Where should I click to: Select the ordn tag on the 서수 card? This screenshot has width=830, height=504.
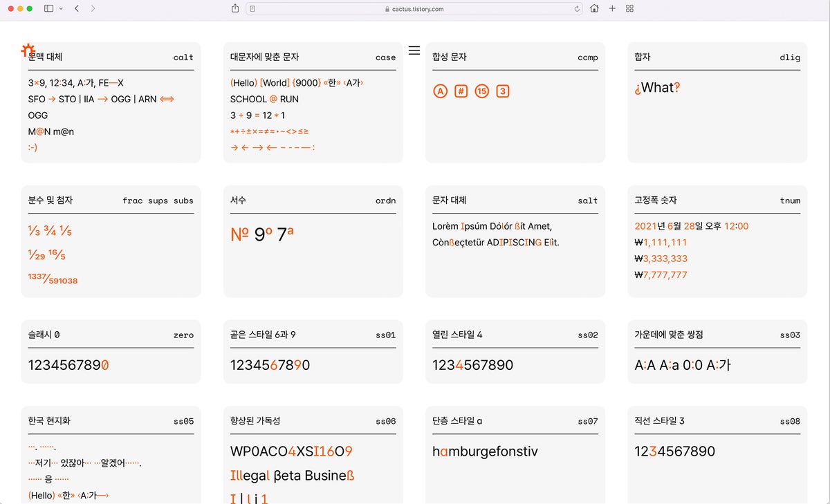coord(385,200)
